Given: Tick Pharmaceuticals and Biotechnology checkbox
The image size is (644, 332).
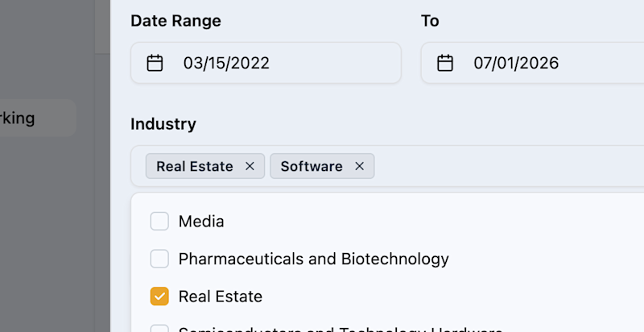Looking at the screenshot, I should click(x=159, y=259).
